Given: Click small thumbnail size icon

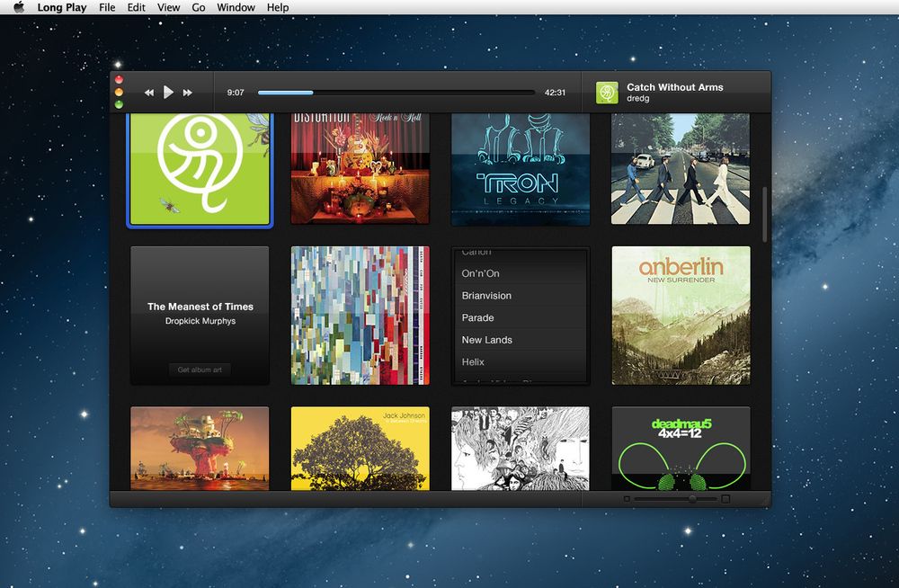Looking at the screenshot, I should (627, 499).
